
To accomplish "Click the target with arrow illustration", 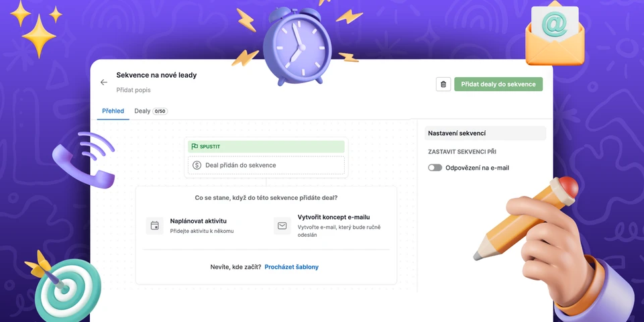I will (62, 286).
